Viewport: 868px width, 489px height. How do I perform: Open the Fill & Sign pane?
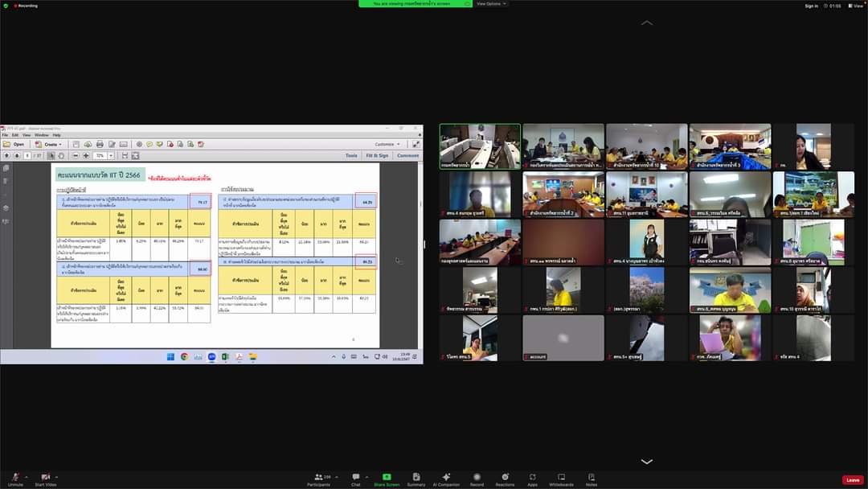coord(377,156)
